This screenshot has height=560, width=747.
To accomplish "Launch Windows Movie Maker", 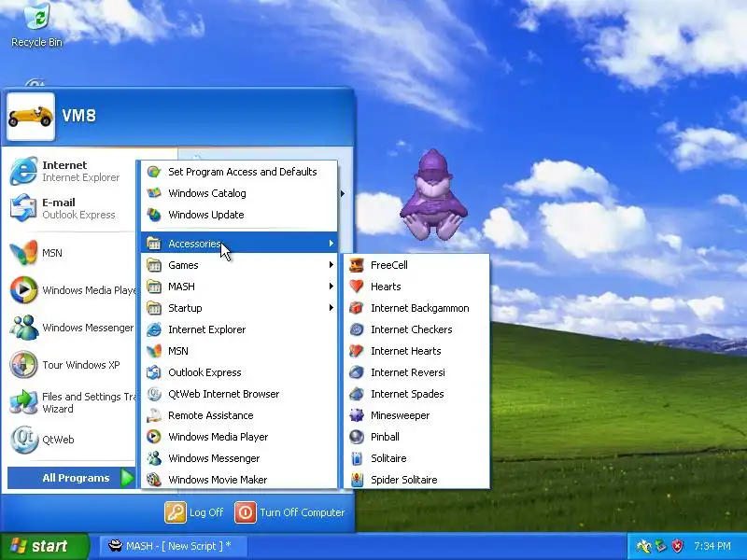I will pyautogui.click(x=239, y=479).
